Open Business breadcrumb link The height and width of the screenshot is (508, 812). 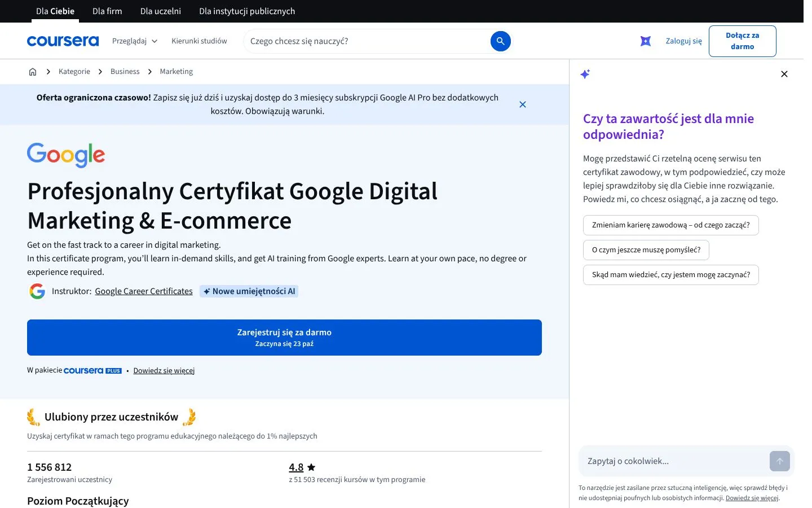[x=125, y=72]
